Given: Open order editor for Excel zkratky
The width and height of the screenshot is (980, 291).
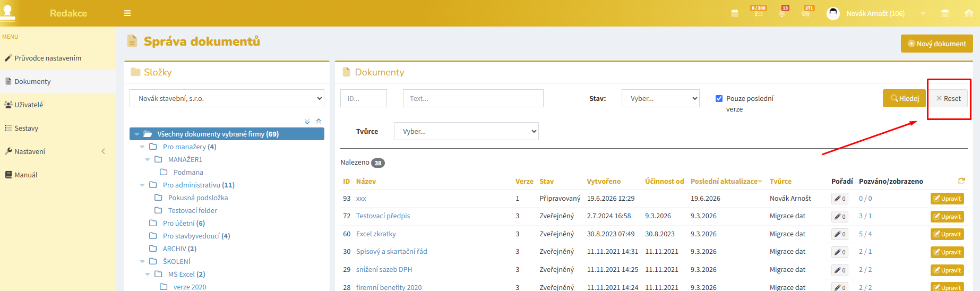Looking at the screenshot, I should [840, 234].
